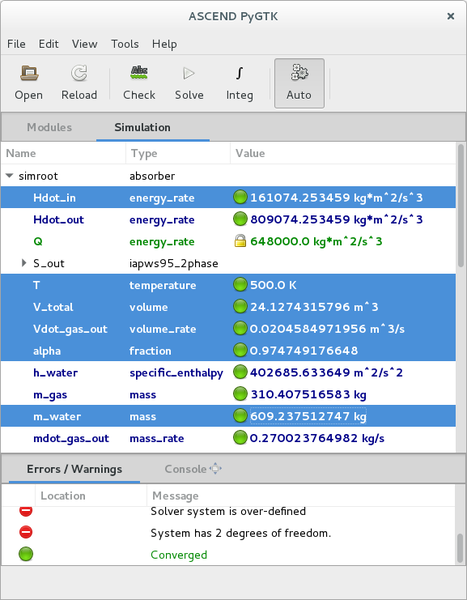467x600 pixels.
Task: Click the value 0.974749176648
Action: tap(304, 351)
